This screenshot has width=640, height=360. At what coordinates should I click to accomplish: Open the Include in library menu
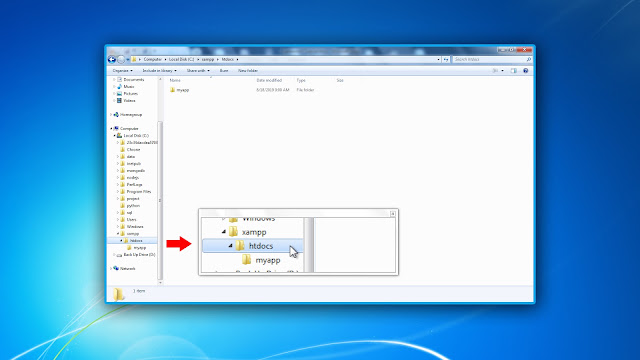click(x=159, y=71)
